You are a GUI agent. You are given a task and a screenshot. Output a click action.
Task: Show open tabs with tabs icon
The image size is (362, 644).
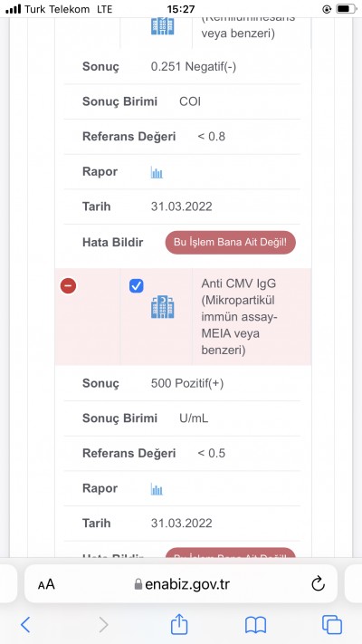pos(332,625)
